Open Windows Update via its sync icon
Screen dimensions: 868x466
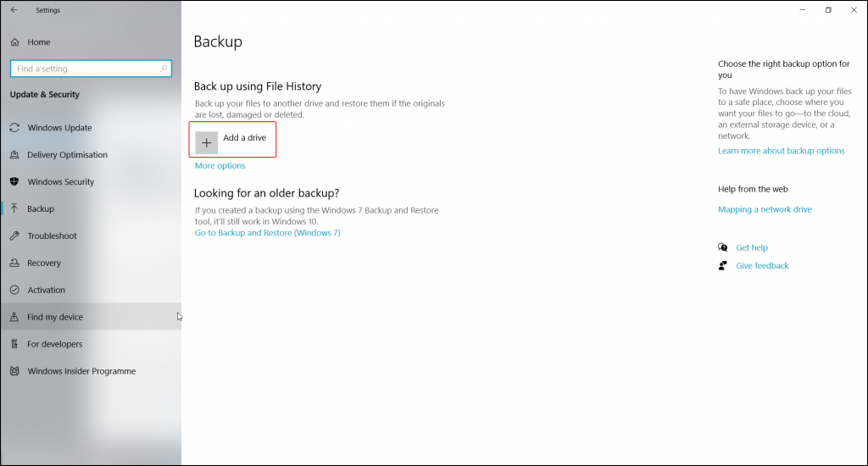pos(14,128)
